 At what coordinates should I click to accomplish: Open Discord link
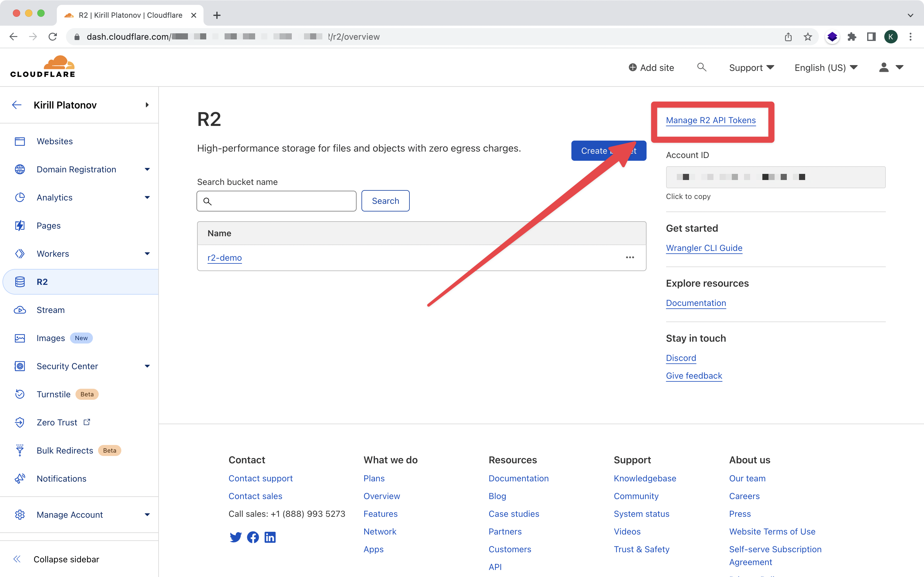680,358
